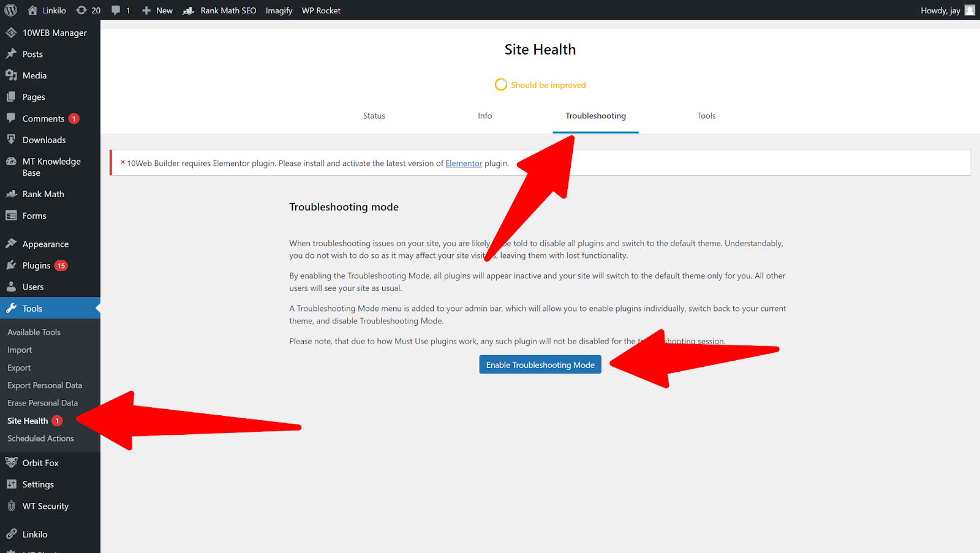Image resolution: width=980 pixels, height=553 pixels.
Task: Click the Site Health page heading
Action: point(540,50)
